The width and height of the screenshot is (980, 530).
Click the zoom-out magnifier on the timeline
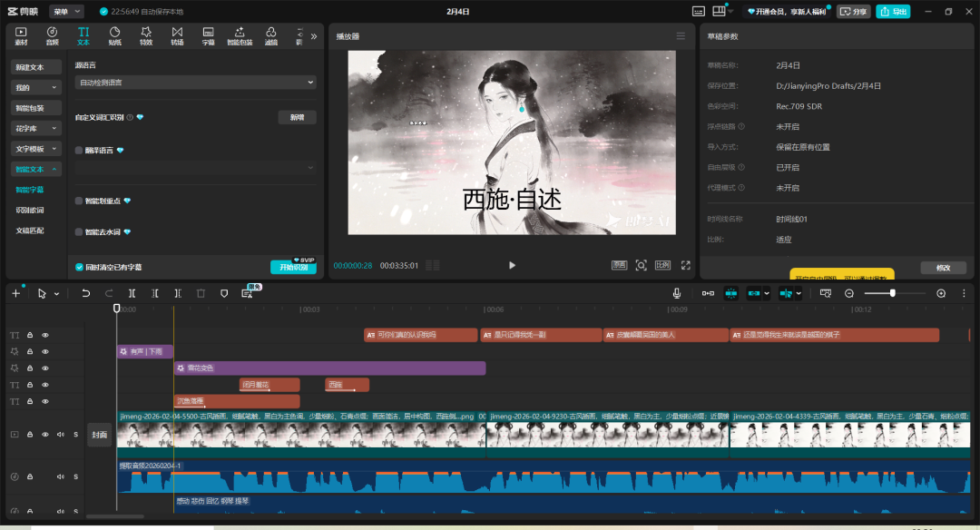point(849,293)
